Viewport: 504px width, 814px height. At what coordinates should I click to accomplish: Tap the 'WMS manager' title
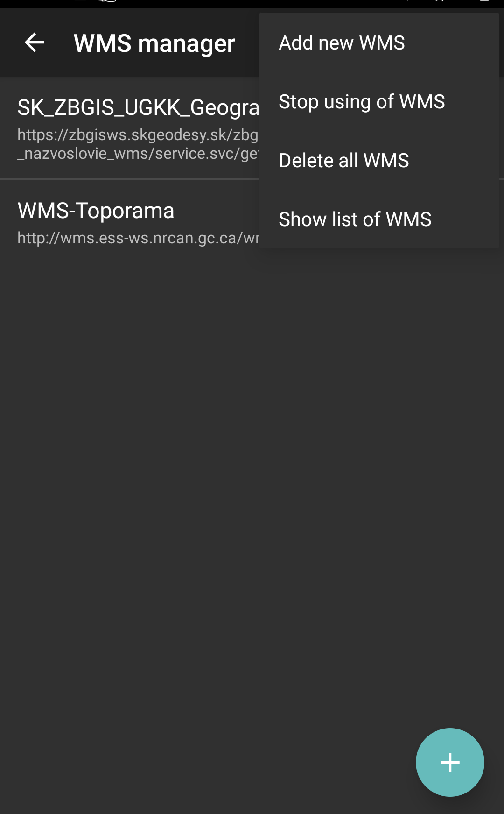pyautogui.click(x=154, y=43)
